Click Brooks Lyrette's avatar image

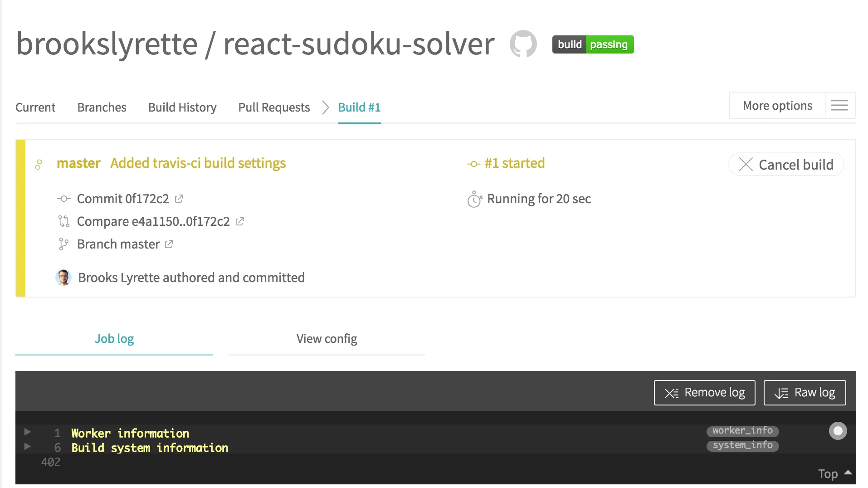(x=63, y=278)
